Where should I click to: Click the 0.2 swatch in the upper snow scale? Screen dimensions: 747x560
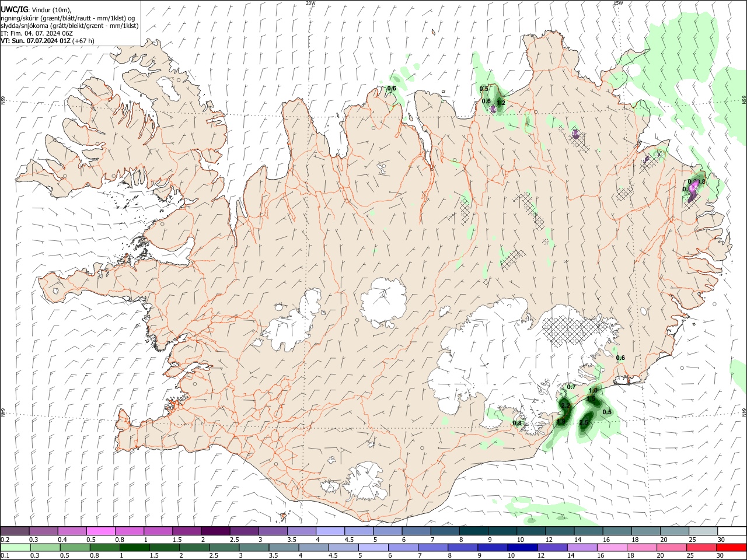[15, 531]
